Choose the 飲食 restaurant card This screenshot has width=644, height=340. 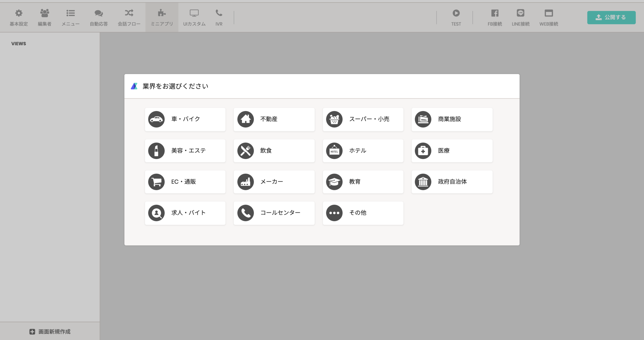pos(274,151)
